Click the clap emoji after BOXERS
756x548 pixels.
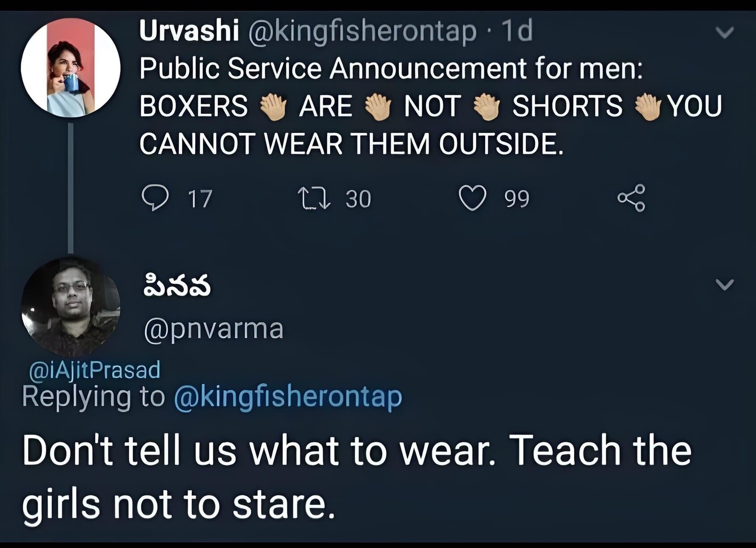[x=273, y=107]
